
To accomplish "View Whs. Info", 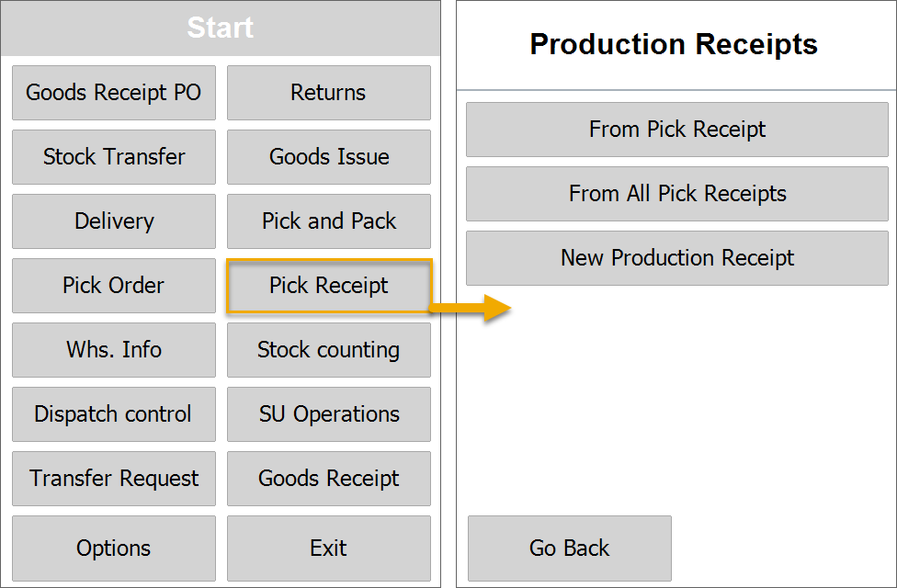I will pyautogui.click(x=113, y=350).
